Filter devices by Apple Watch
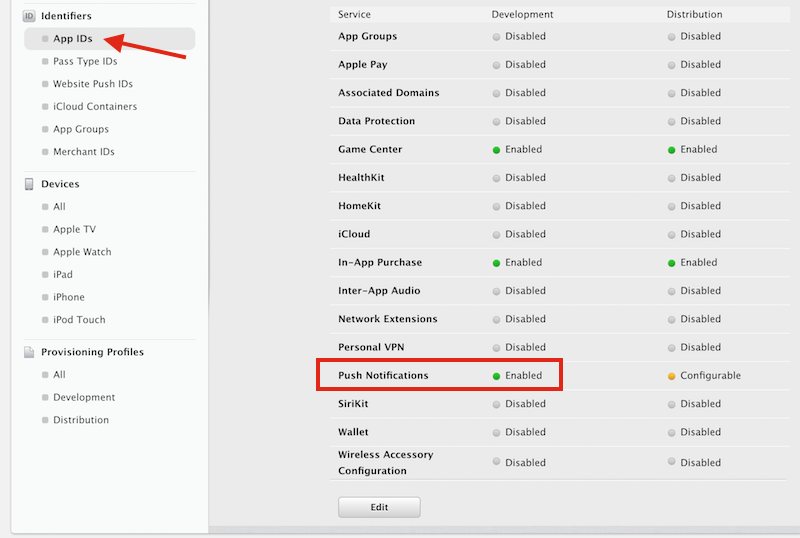This screenshot has height=538, width=800. tap(82, 252)
